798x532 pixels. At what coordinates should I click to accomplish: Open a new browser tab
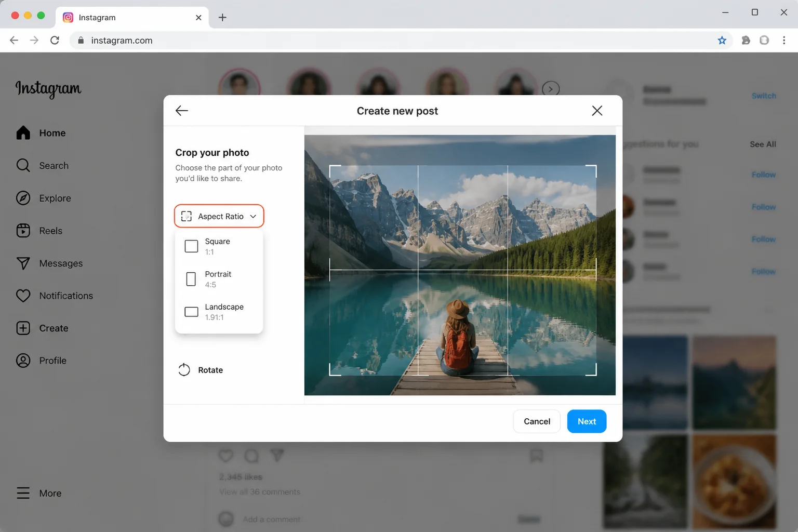tap(222, 17)
